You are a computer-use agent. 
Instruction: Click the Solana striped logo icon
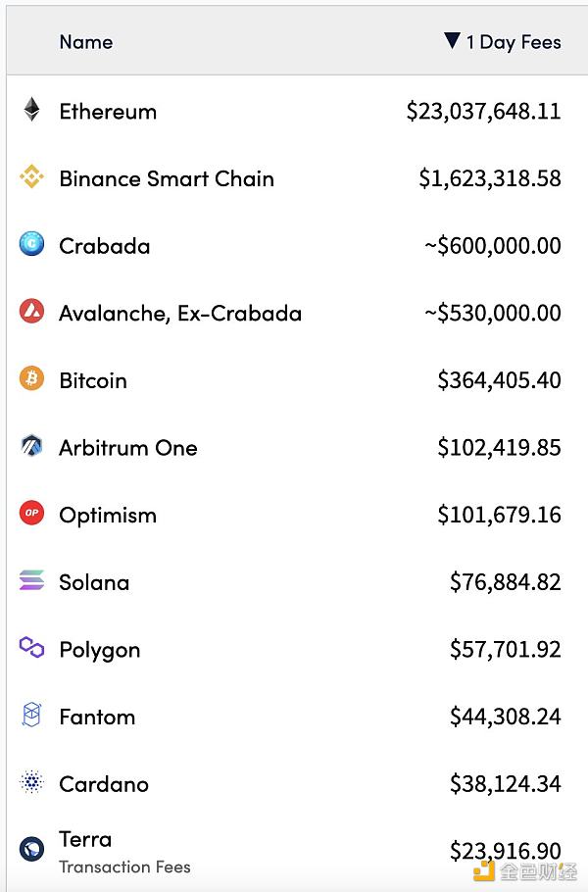[32, 581]
